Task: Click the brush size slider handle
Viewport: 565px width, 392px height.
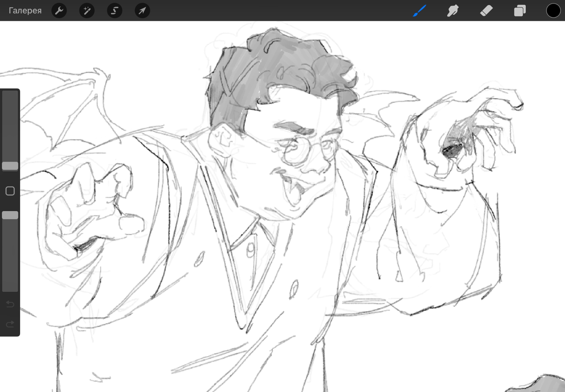Action: (x=10, y=166)
